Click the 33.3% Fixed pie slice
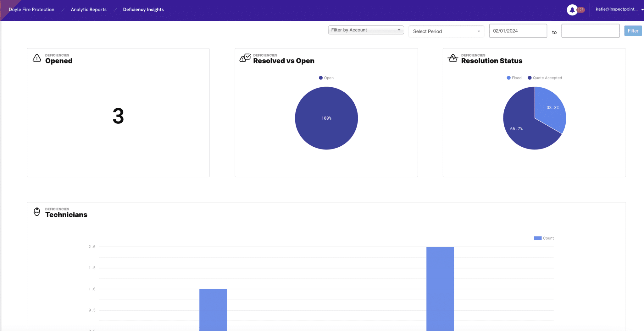This screenshot has height=331, width=644. tap(550, 110)
